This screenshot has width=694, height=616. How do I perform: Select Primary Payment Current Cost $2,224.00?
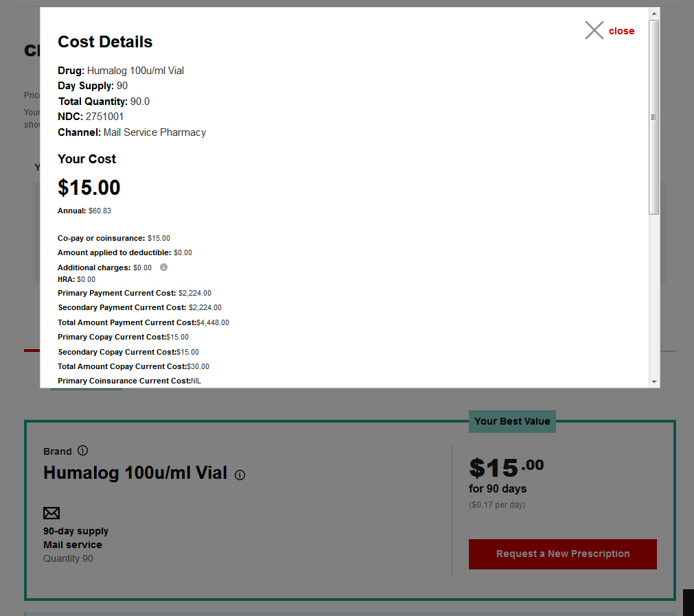(x=135, y=293)
